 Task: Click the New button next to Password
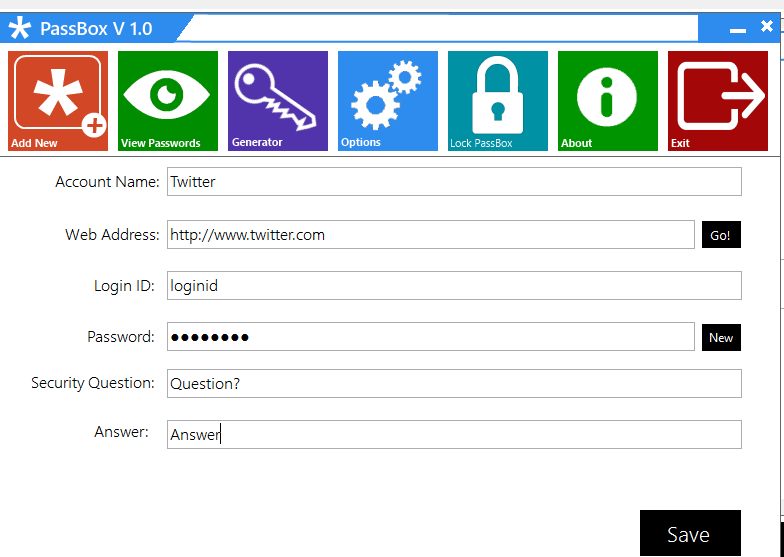point(721,338)
